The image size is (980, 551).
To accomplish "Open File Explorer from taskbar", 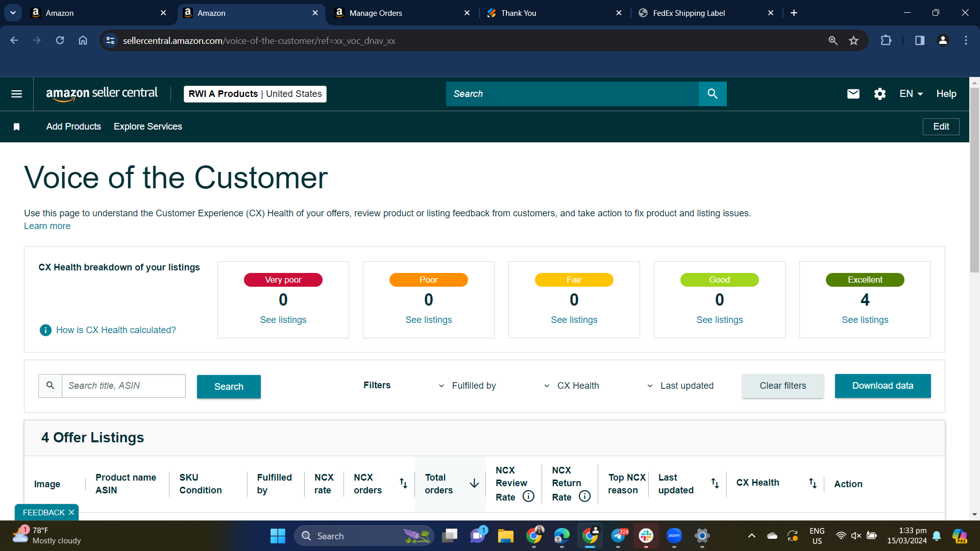I will coord(506,536).
